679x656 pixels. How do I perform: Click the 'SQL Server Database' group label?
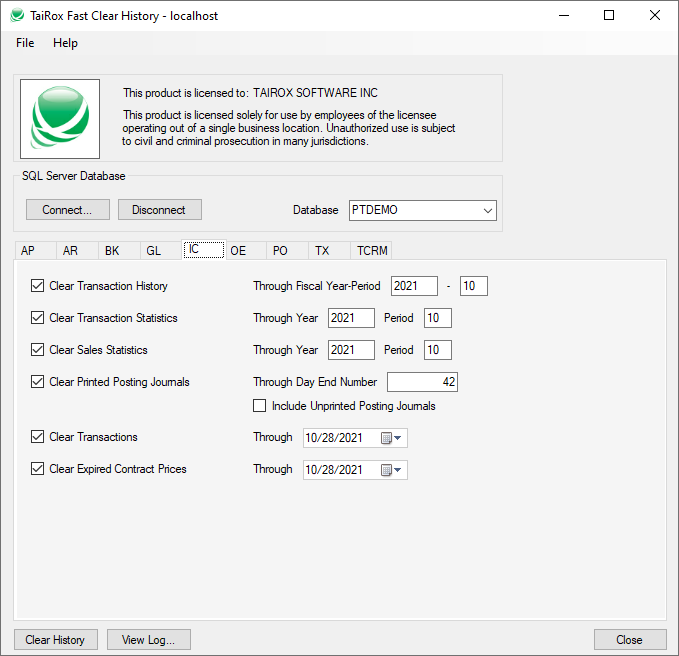point(74,176)
